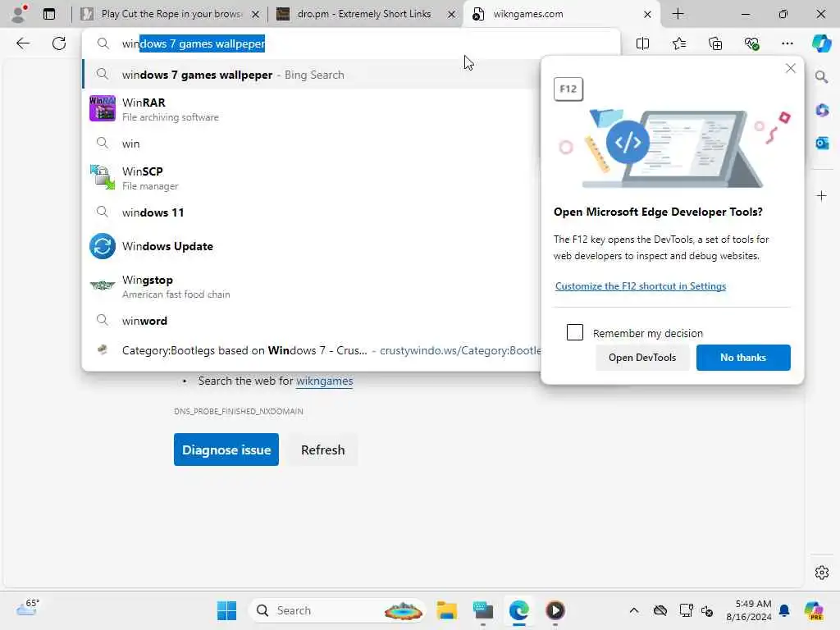Screen dimensions: 840x630
Task: Follow the wikngames search link
Action: click(x=324, y=381)
